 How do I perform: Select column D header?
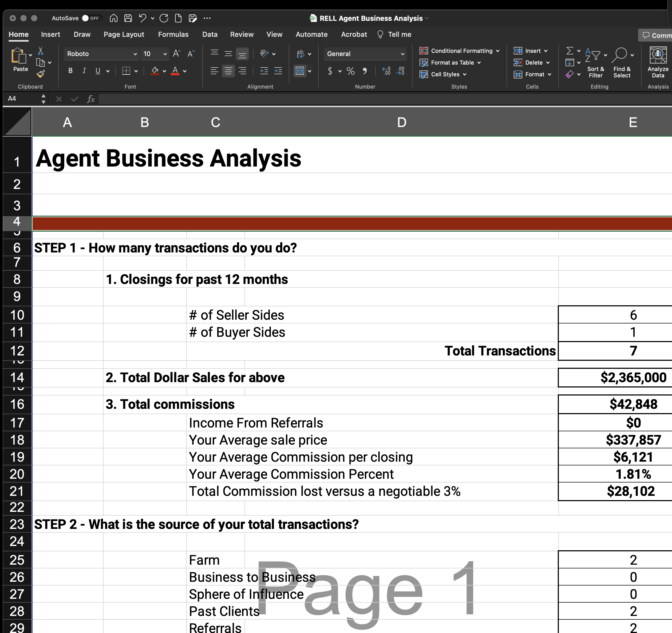402,122
